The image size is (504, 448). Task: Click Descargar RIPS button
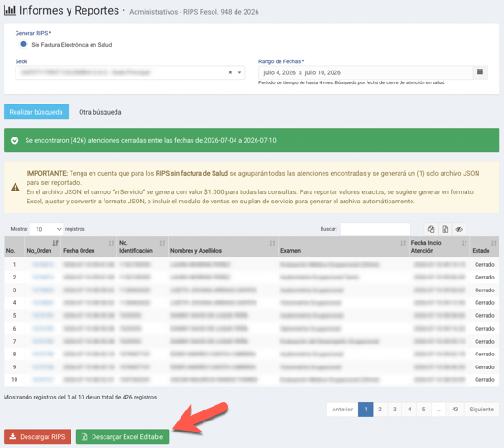click(38, 437)
